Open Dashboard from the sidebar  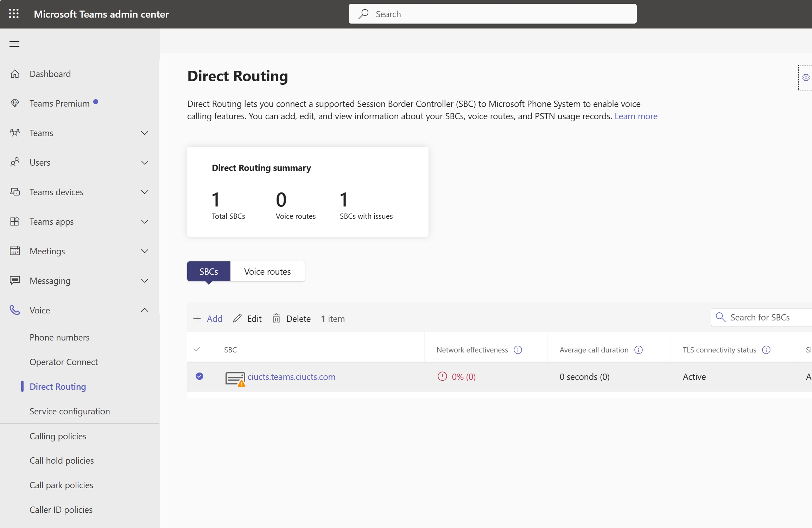coord(50,74)
